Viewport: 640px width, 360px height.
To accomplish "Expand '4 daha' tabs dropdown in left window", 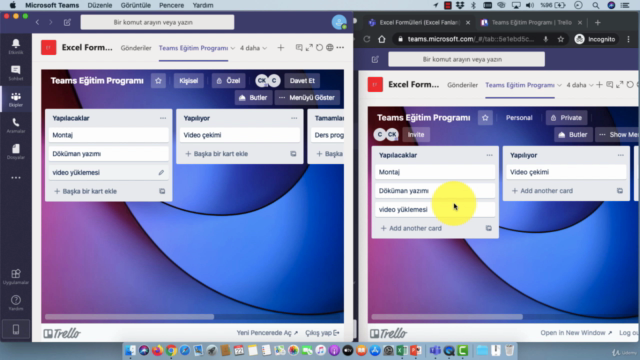I will [264, 48].
